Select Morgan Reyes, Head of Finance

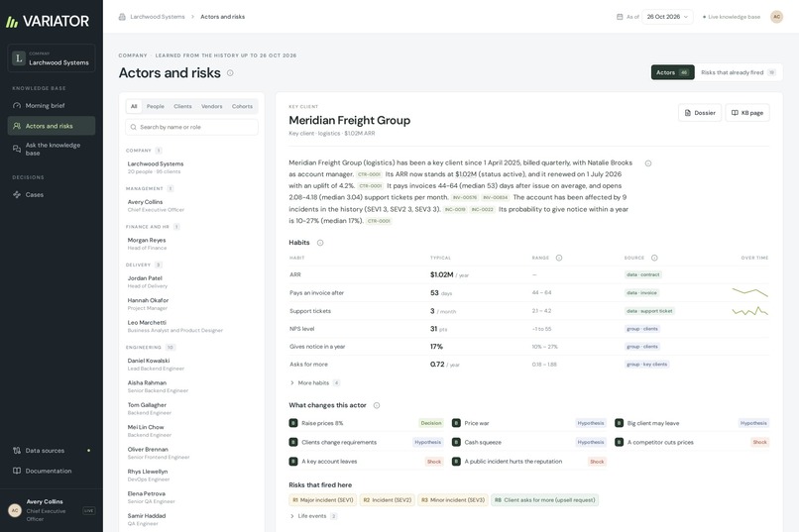[191, 244]
